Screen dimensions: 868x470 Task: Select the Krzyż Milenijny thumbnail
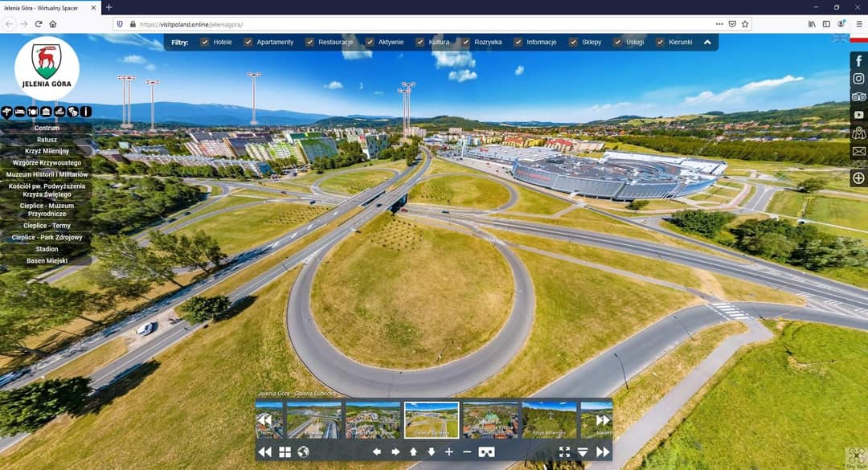coord(549,419)
